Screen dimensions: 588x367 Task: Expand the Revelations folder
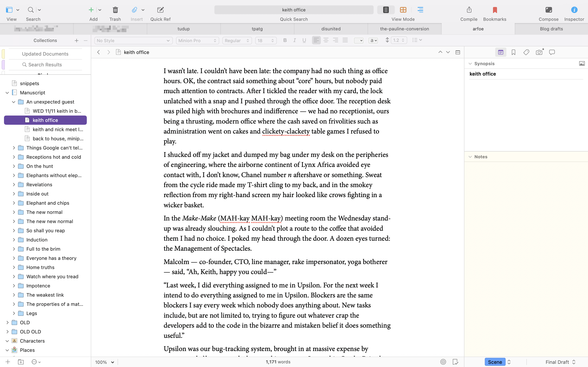(14, 185)
